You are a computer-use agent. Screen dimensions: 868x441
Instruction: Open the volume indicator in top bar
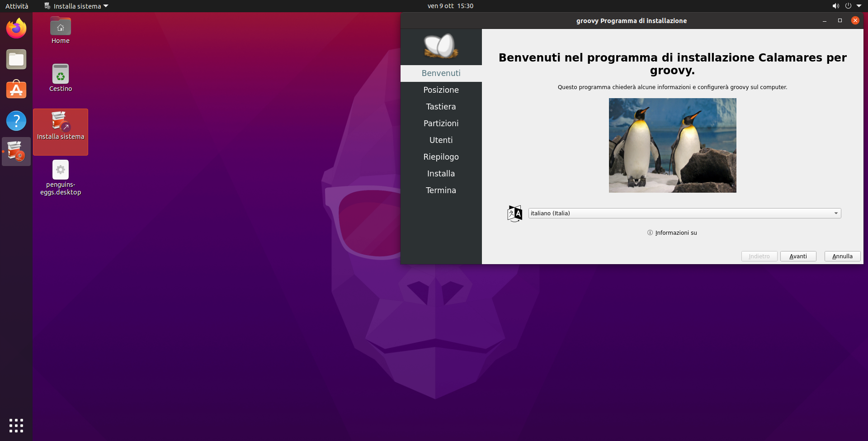835,6
